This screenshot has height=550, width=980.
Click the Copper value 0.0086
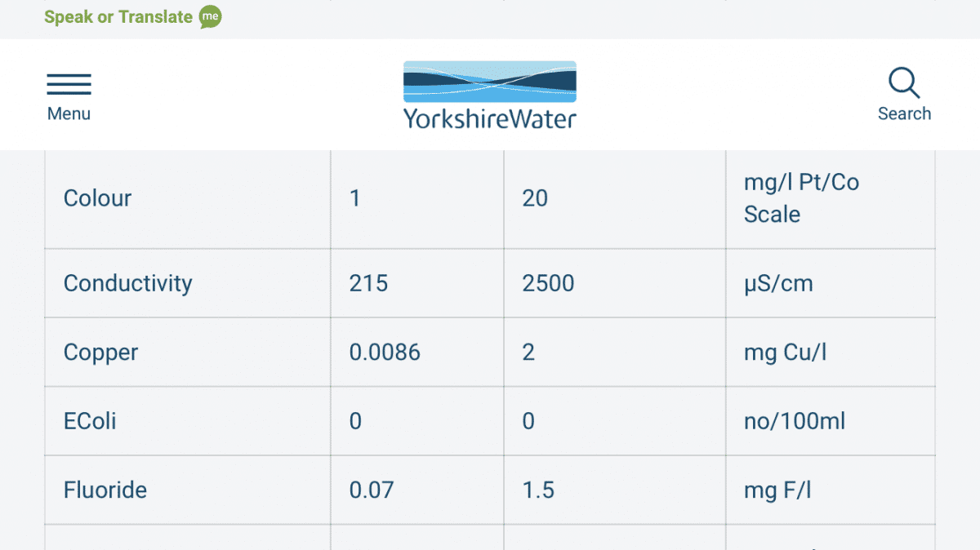point(385,353)
